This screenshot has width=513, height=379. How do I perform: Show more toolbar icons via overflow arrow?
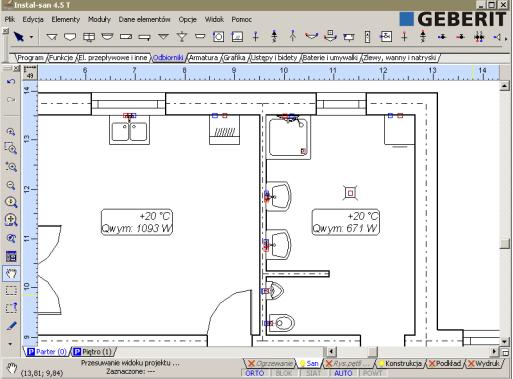tap(506, 39)
